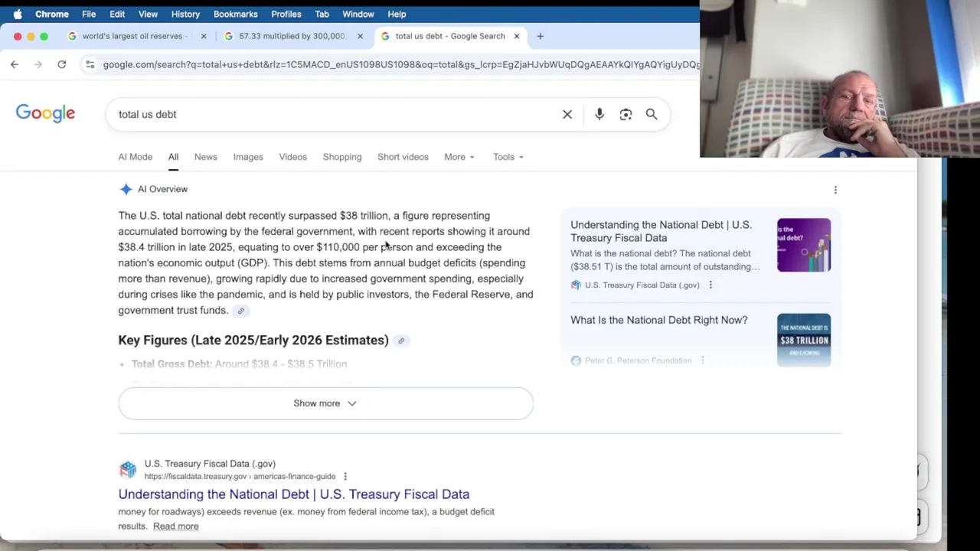The width and height of the screenshot is (980, 551).
Task: Switch to Shopping results
Action: tap(342, 157)
